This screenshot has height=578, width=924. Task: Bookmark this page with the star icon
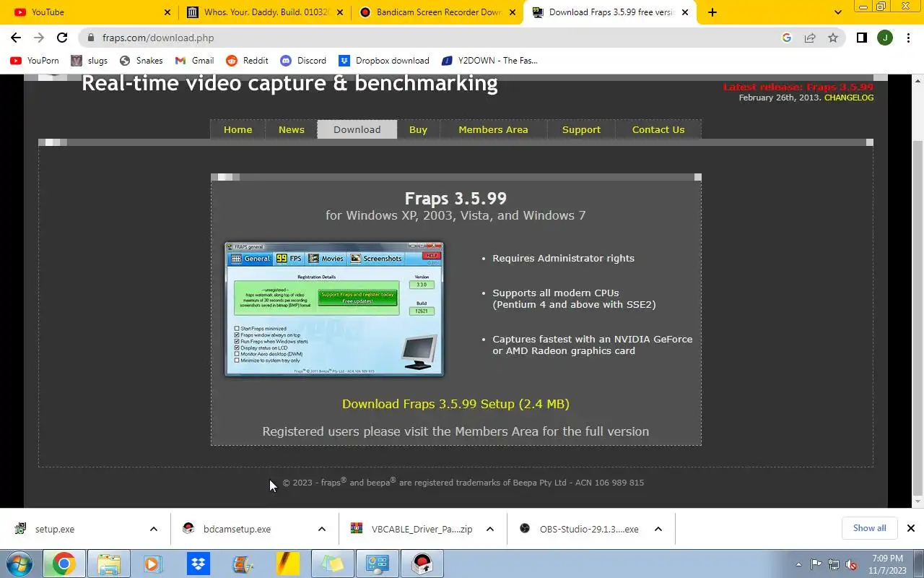833,38
